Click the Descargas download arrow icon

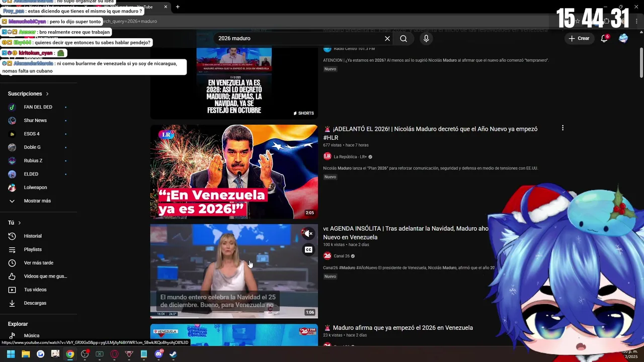point(12,303)
